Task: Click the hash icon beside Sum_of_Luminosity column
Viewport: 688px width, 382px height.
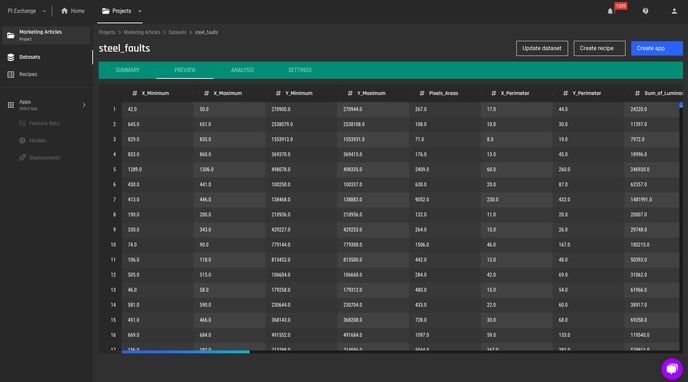Action: pos(637,93)
